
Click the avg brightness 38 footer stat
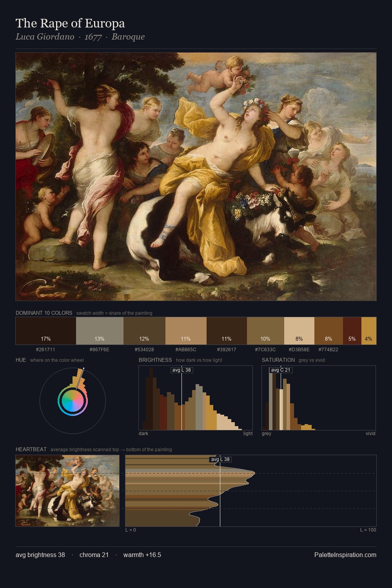point(40,555)
